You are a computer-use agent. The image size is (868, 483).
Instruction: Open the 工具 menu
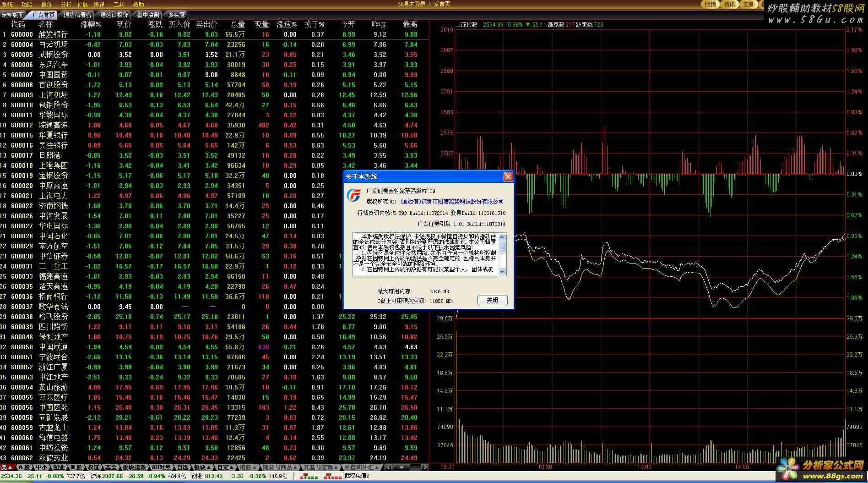click(x=119, y=4)
